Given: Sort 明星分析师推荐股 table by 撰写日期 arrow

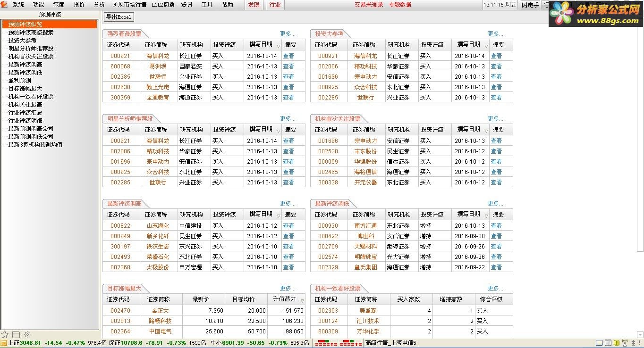Looking at the screenshot, I should 279,131.
